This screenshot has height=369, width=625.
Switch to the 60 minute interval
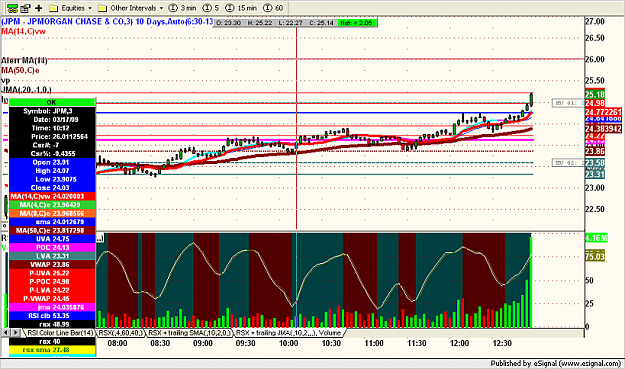pos(273,8)
